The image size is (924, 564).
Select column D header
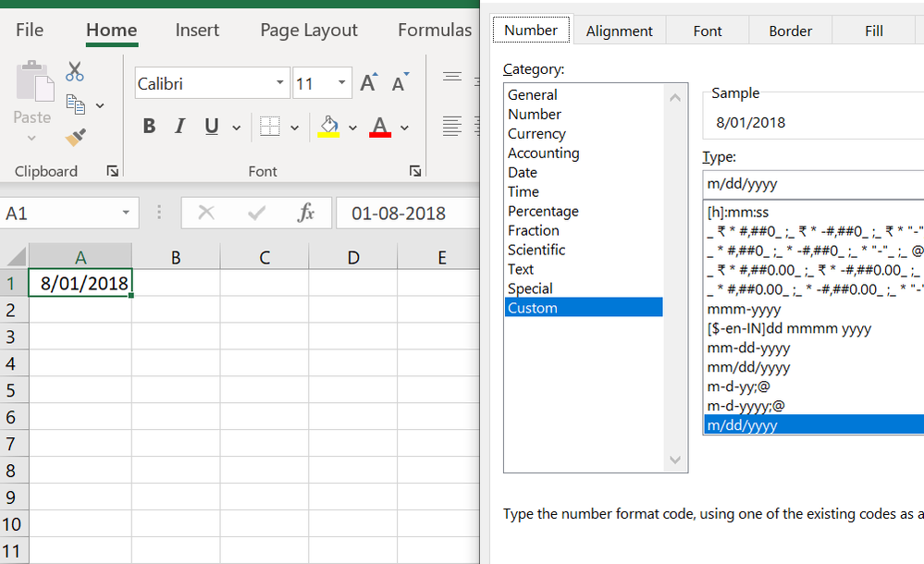353,258
